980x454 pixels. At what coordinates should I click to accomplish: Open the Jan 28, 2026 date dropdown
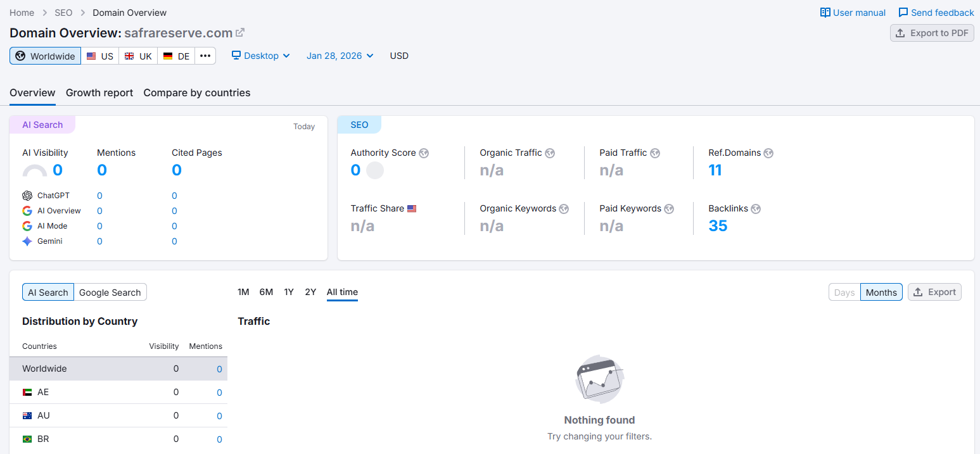(340, 56)
